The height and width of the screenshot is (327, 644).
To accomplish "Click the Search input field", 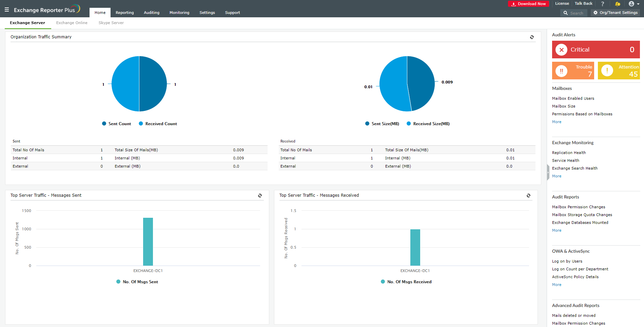I will 577,13.
